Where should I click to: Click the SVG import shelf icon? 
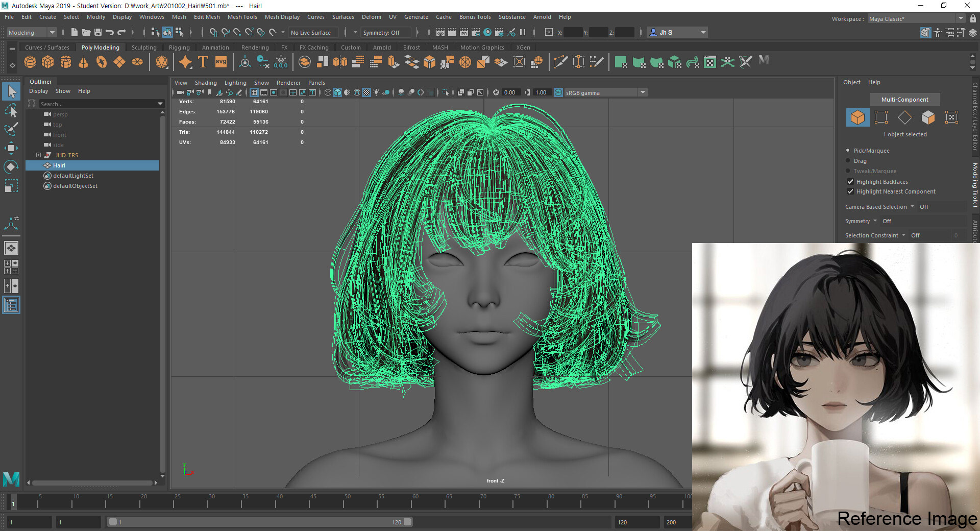tap(220, 62)
